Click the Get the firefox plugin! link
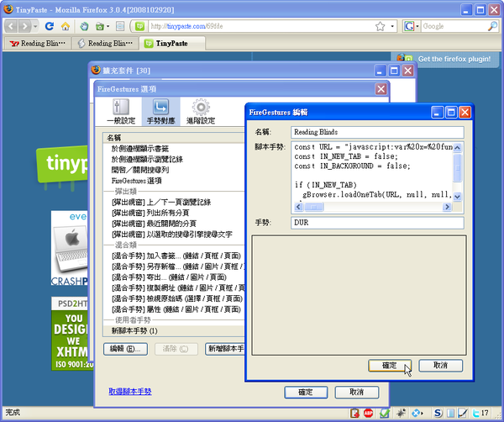Screen dimensions: 504x422 [x=454, y=59]
